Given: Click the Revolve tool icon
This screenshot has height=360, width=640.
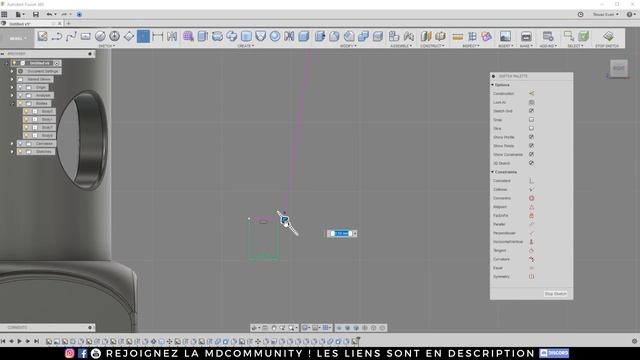Looking at the screenshot, I should pos(217,36).
